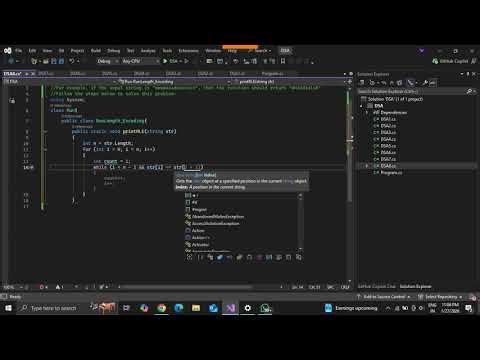Open File Explorer from the taskbar

196,308
